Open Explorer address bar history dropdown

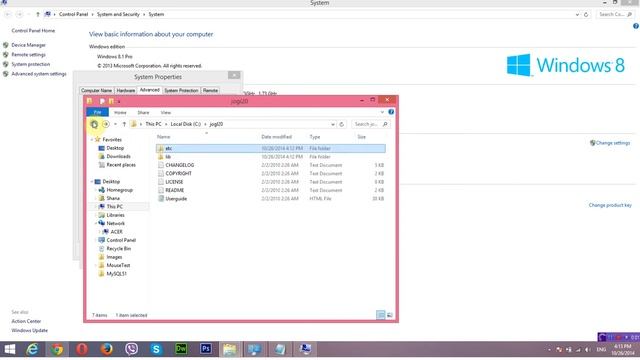pyautogui.click(x=333, y=124)
